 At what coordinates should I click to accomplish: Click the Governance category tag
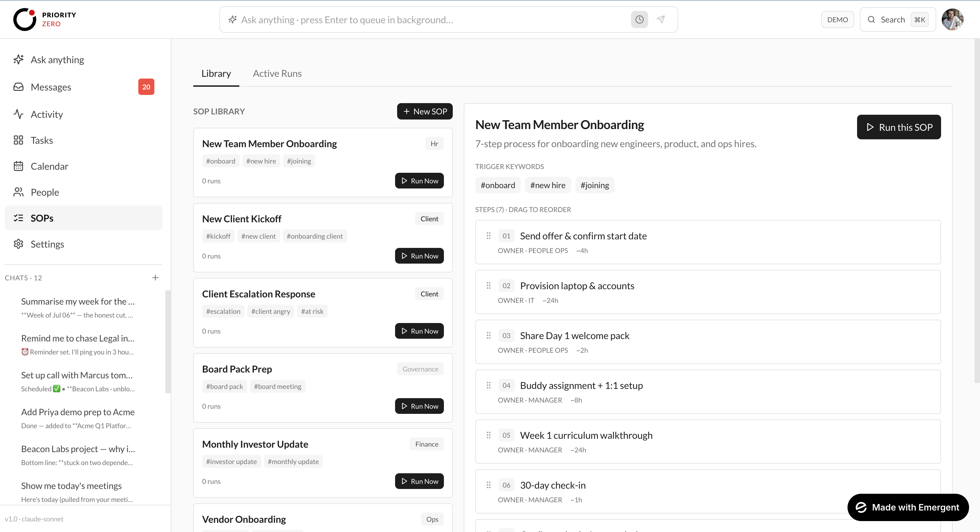coord(420,369)
